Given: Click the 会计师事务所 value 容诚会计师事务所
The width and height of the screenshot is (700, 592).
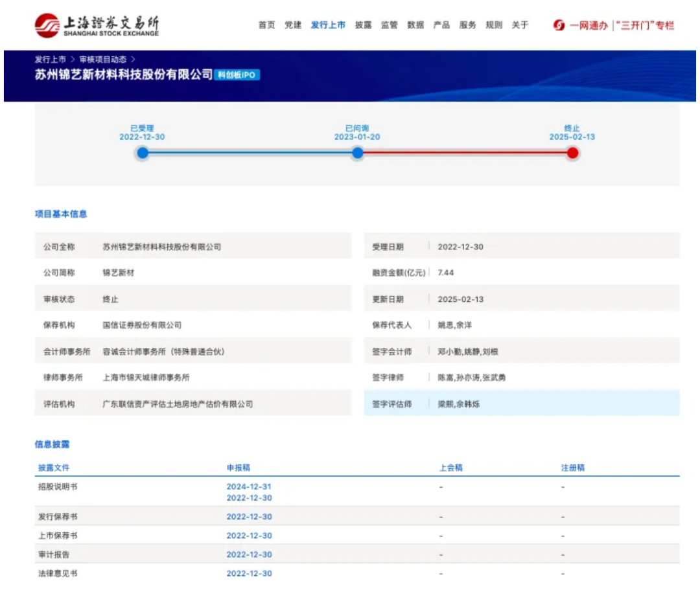Looking at the screenshot, I should point(163,352).
